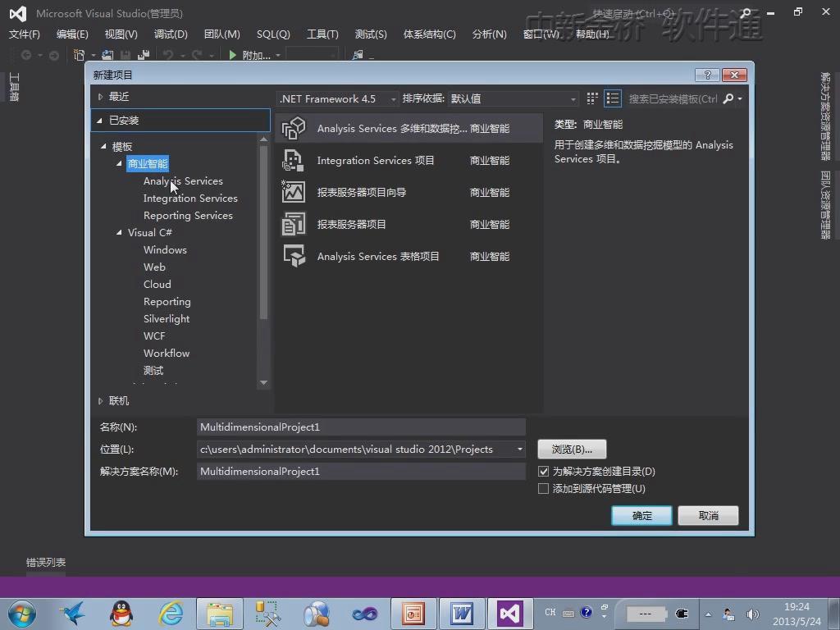Click the infinity logo app on taskbar

(x=365, y=614)
